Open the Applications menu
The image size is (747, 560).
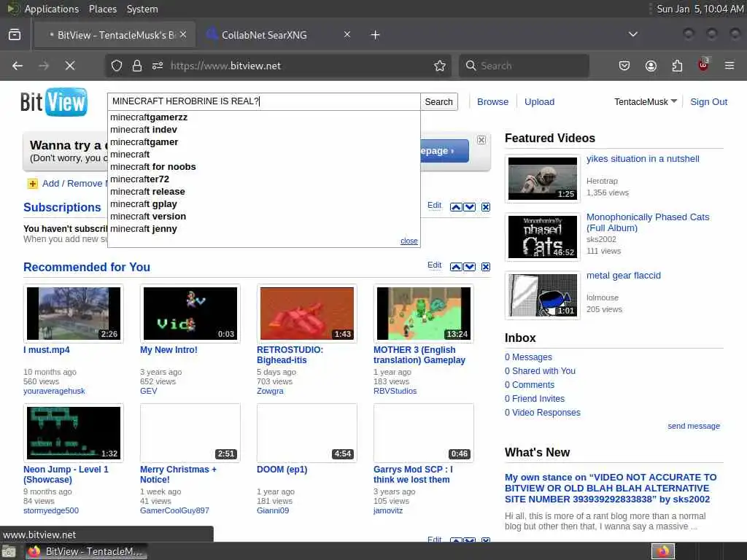pyautogui.click(x=52, y=9)
